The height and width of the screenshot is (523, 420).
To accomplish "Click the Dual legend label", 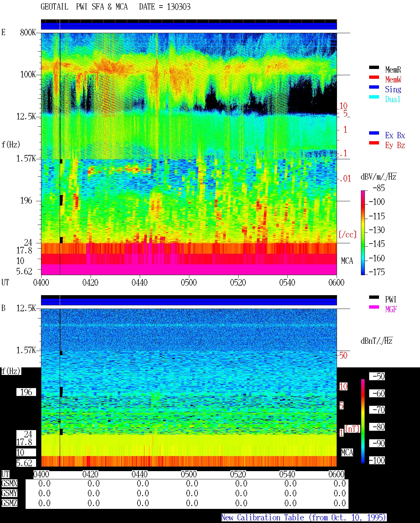I will [393, 99].
